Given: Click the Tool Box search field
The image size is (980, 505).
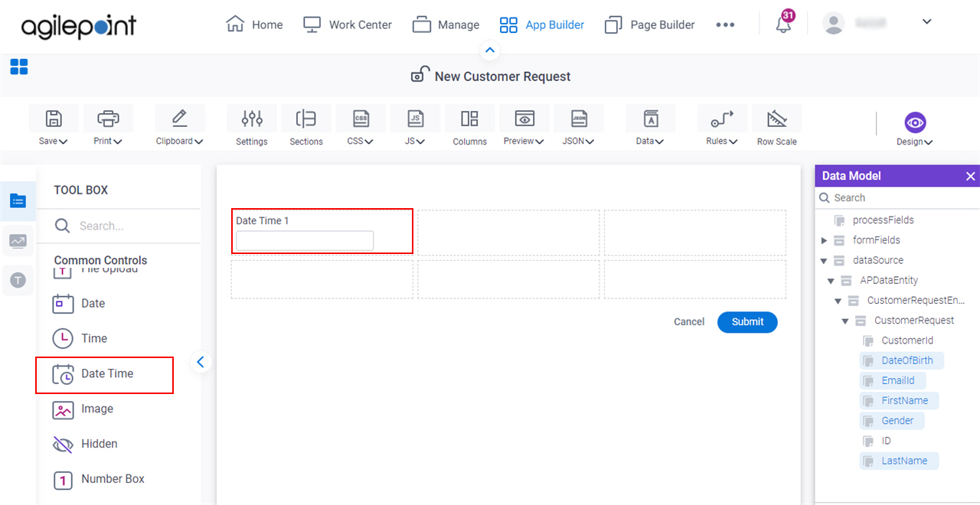Looking at the screenshot, I should [119, 226].
